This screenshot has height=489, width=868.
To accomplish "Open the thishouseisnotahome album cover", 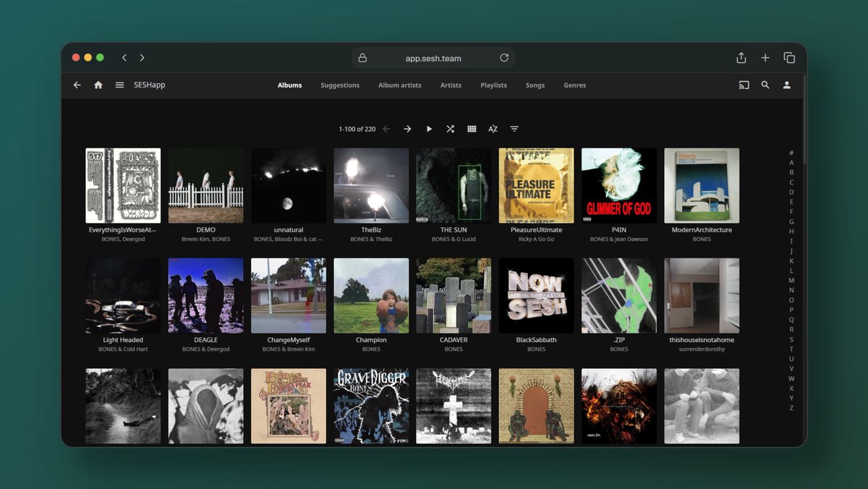I will tap(702, 296).
